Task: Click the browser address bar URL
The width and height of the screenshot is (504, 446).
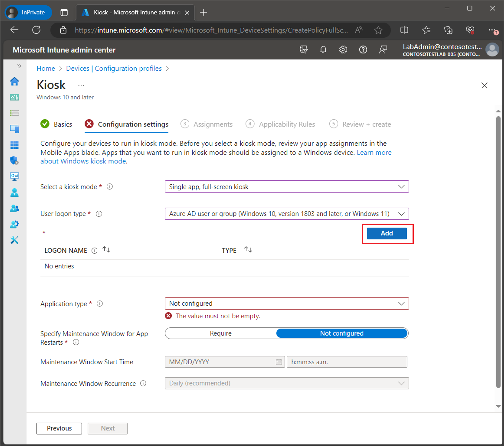Action: pos(211,30)
